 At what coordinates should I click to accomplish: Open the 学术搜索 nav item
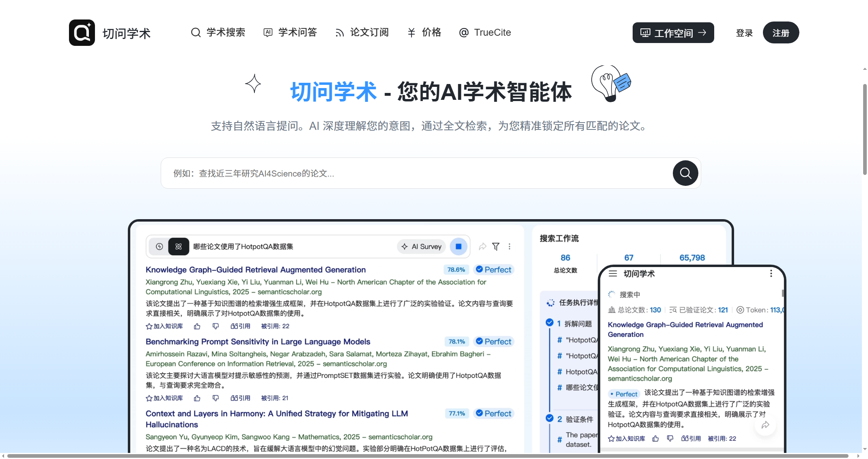click(x=218, y=32)
